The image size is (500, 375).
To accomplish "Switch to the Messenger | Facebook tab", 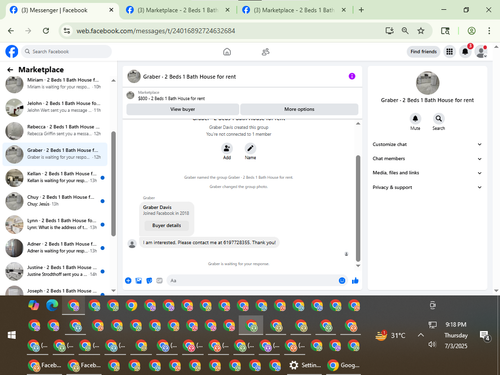I will pos(62,10).
